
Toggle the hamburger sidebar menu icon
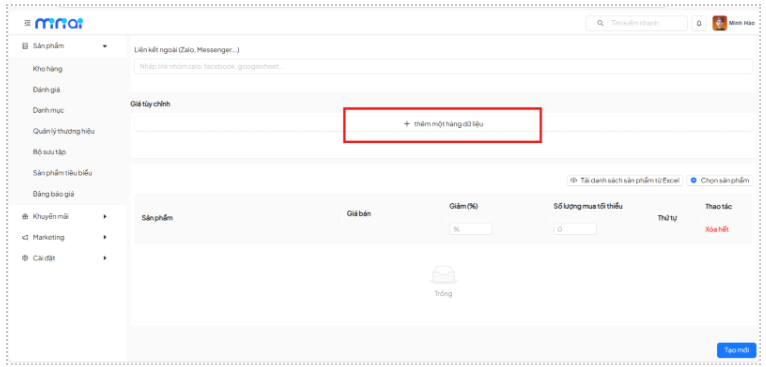(x=27, y=23)
